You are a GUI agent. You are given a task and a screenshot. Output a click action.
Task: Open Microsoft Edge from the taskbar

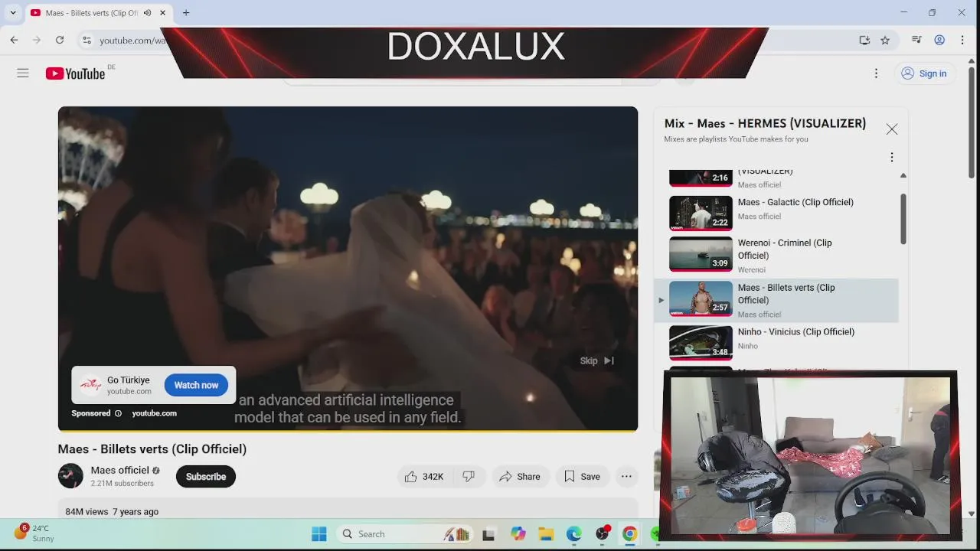(573, 534)
